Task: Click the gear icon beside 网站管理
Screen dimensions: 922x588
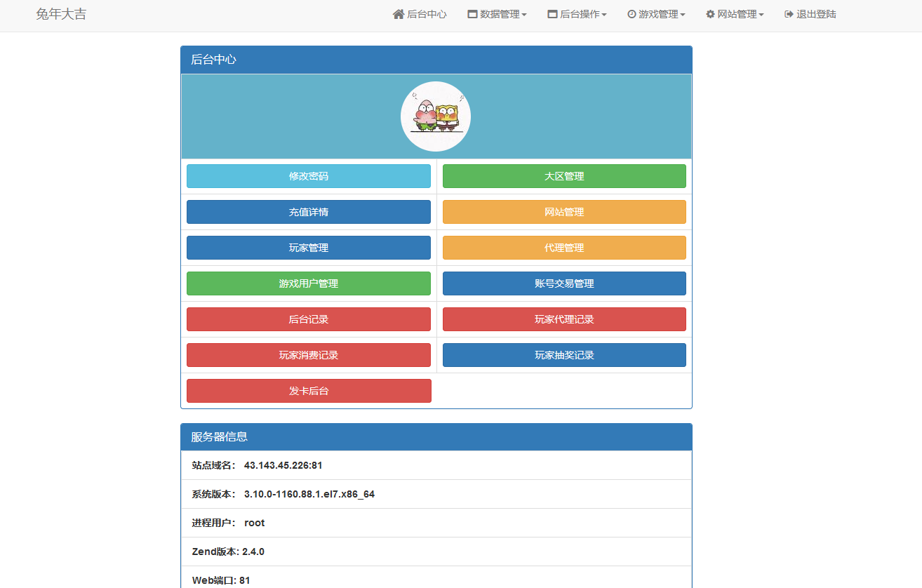Action: click(x=710, y=14)
